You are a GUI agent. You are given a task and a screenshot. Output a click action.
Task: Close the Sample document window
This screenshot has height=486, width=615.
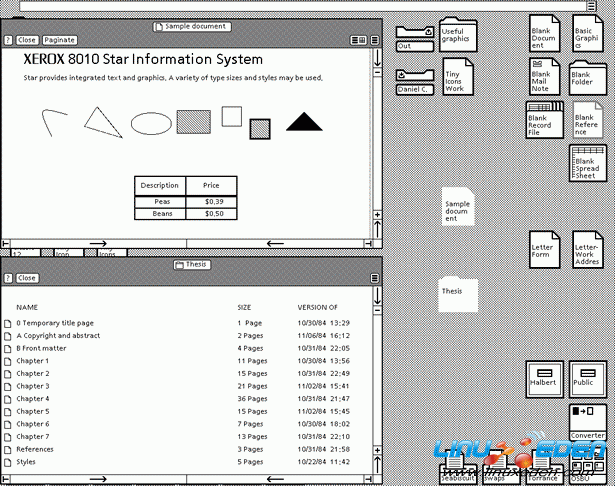point(27,40)
